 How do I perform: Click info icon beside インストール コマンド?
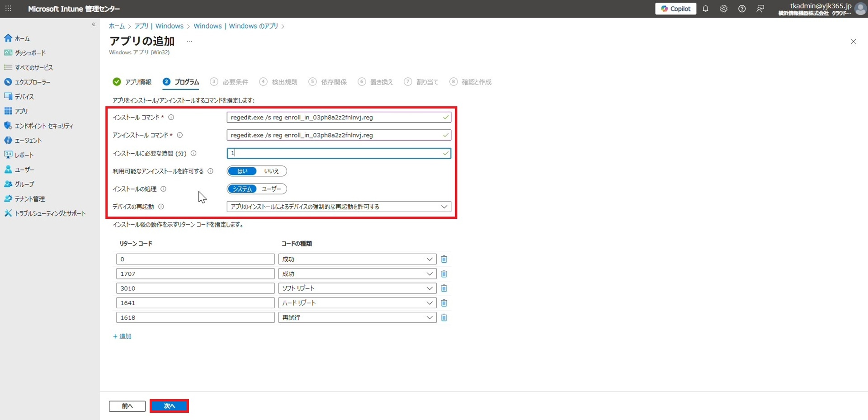(x=171, y=118)
